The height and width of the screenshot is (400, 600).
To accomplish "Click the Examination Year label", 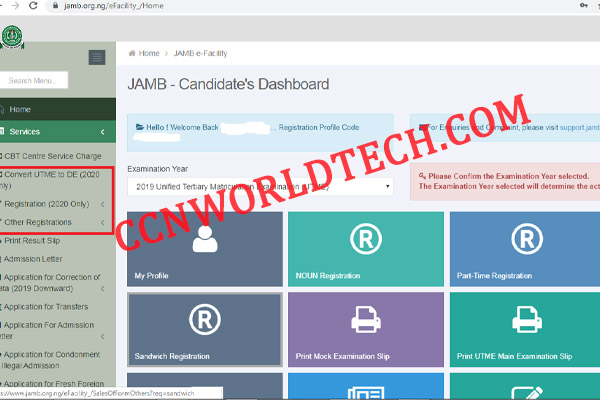I will pyautogui.click(x=158, y=169).
